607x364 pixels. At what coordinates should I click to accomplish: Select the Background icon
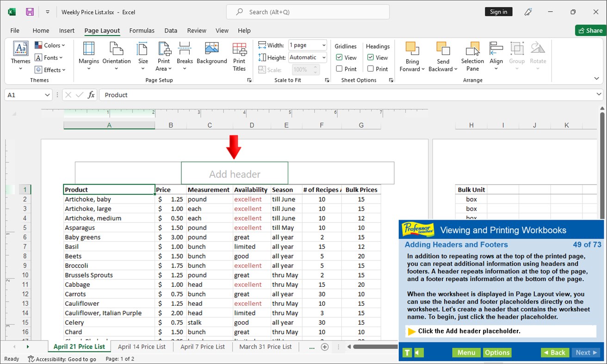(x=211, y=56)
